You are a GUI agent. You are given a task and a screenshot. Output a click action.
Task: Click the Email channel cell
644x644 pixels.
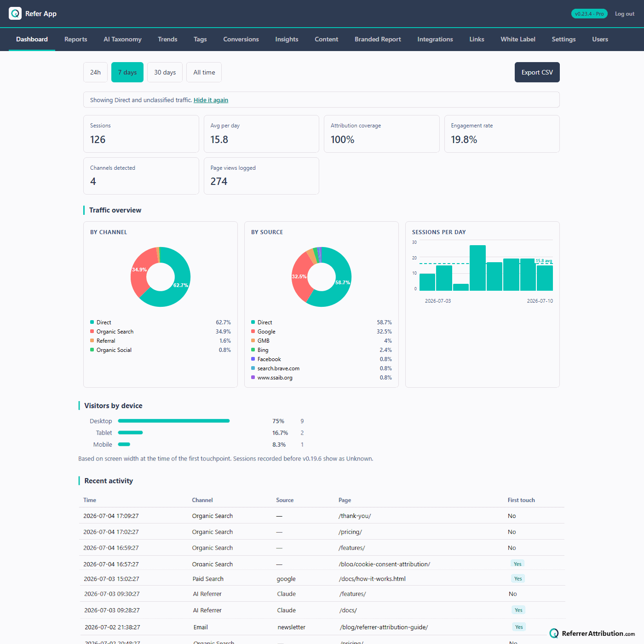click(201, 627)
